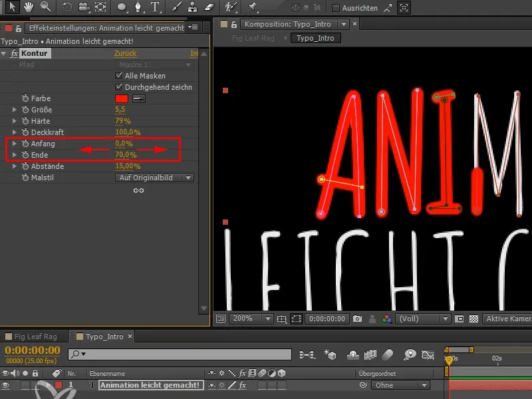532x399 pixels.
Task: Select the Typo_Intro timeline tab
Action: click(104, 336)
